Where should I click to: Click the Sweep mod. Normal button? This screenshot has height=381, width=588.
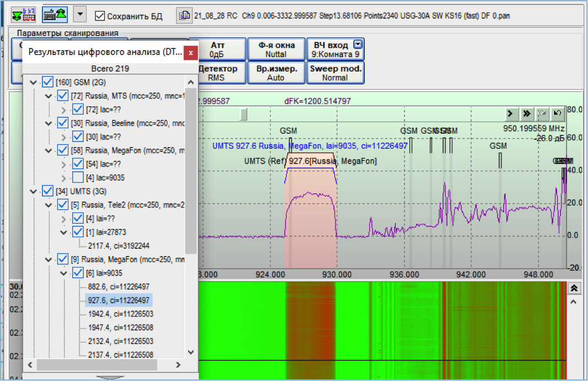[335, 73]
